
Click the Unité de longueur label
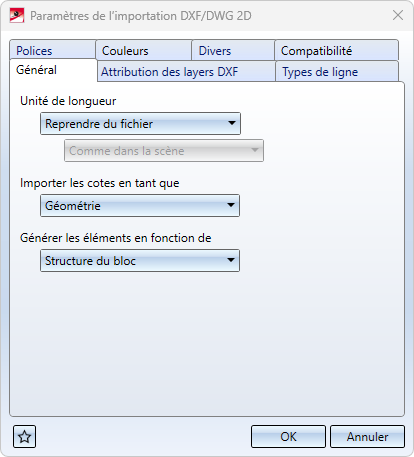pyautogui.click(x=68, y=101)
